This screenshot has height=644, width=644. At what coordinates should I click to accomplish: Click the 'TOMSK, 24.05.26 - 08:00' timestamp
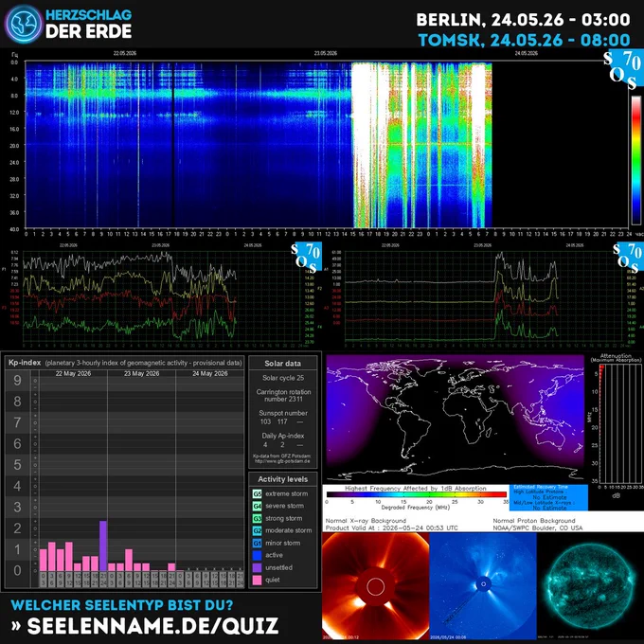[525, 40]
